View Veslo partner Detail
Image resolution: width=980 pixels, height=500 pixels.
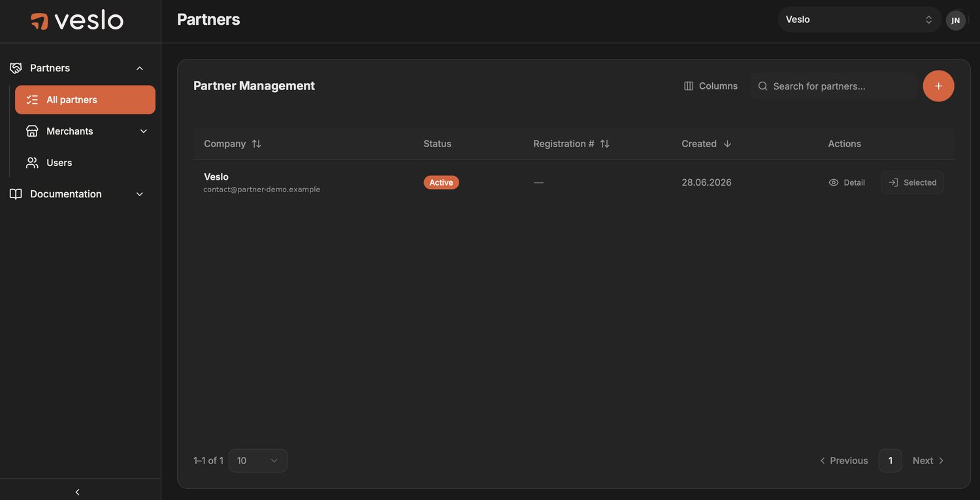point(846,182)
